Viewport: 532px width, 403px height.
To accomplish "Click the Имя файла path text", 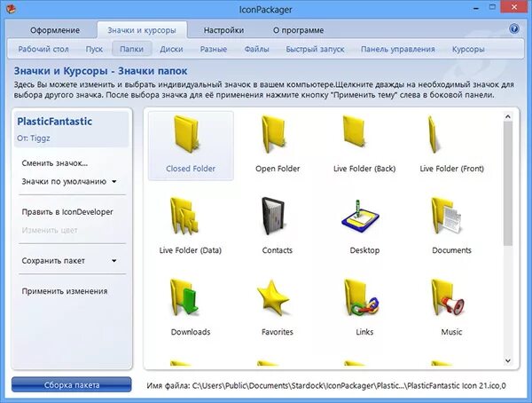I will click(326, 385).
